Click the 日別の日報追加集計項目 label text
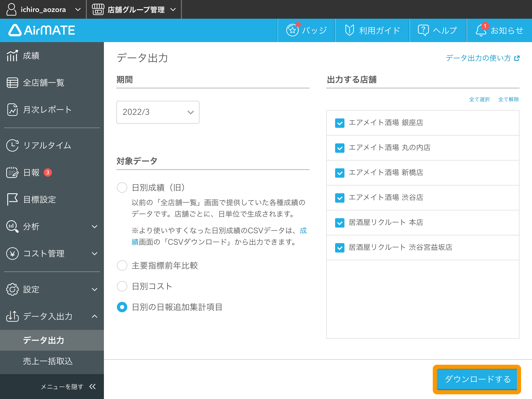The image size is (532, 399). 177,307
